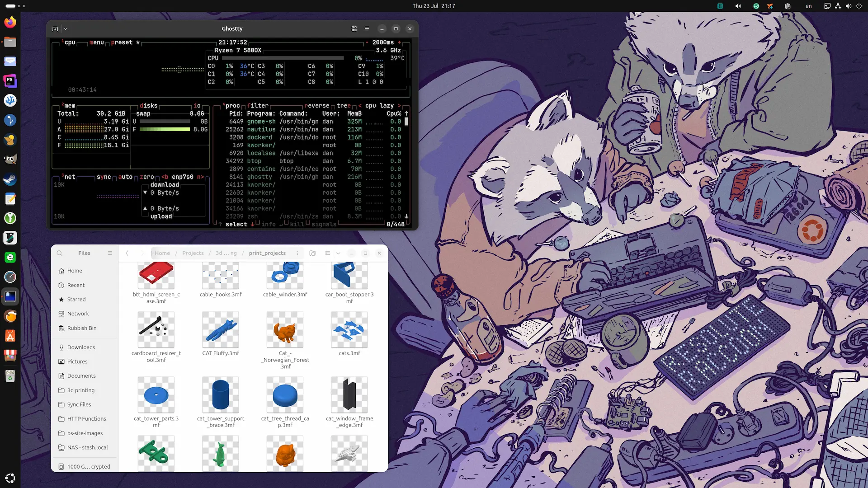
Task: Open Files view options dropdown
Action: 338,253
